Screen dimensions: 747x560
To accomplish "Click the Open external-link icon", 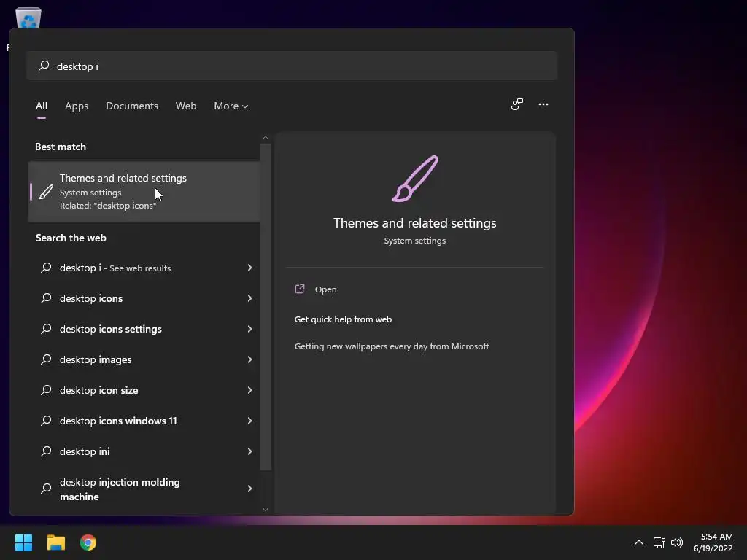I will 300,289.
